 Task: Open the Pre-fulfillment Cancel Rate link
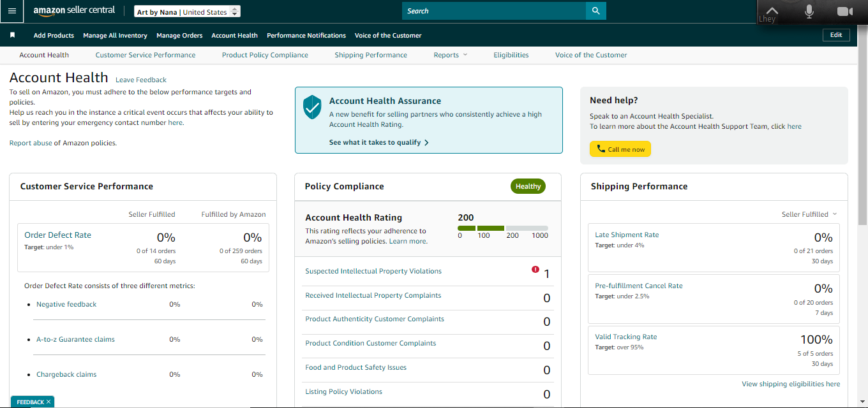click(639, 286)
